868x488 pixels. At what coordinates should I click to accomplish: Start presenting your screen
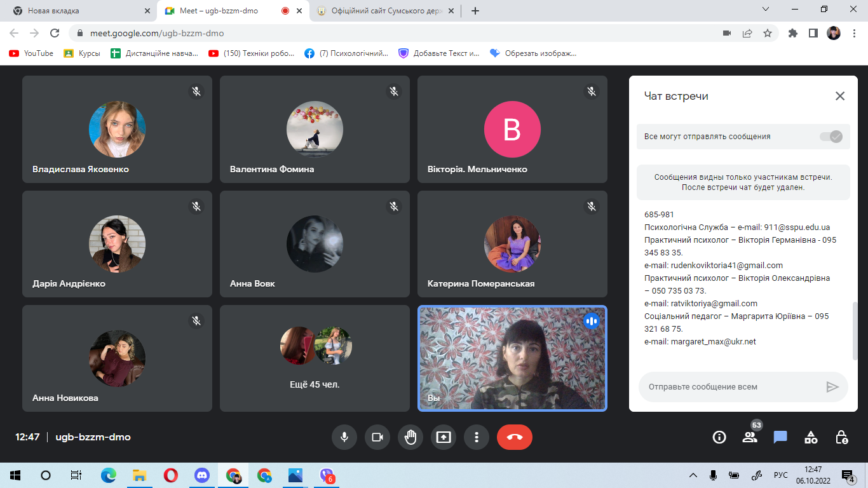click(x=444, y=437)
